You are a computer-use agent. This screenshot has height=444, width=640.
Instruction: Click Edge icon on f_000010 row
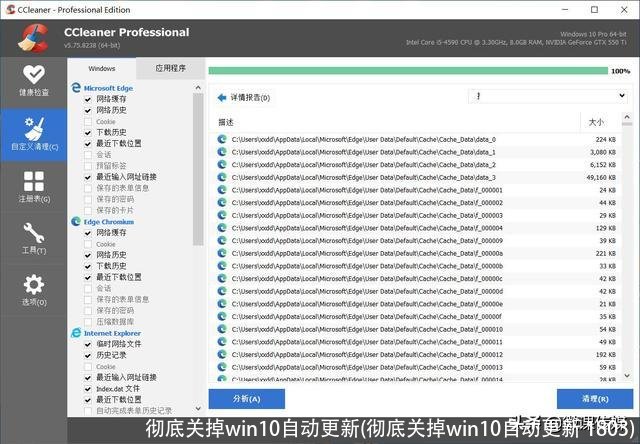click(x=222, y=329)
